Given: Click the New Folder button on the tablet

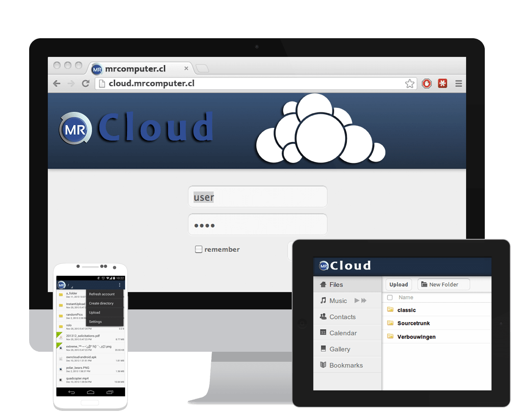Looking at the screenshot, I should pos(444,284).
